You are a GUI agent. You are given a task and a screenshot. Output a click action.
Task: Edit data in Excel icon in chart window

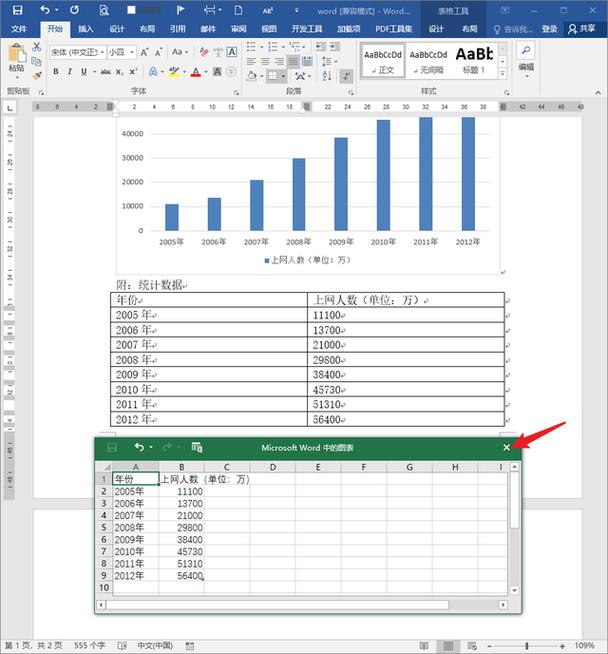(x=197, y=448)
